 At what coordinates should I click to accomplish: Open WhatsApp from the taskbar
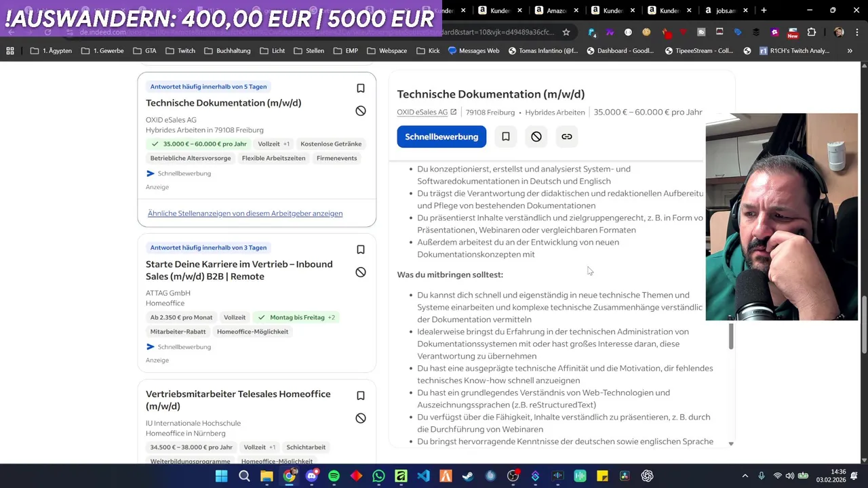[x=378, y=476]
